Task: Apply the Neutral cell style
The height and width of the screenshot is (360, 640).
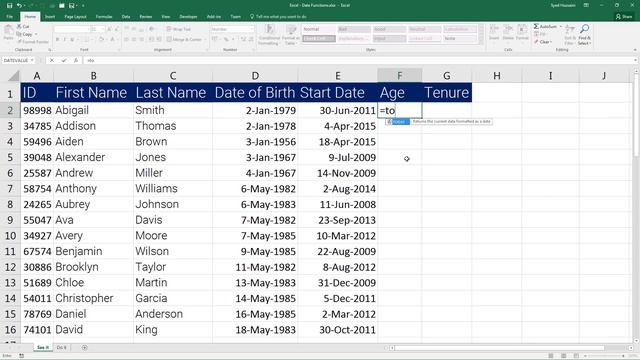Action: [x=424, y=29]
